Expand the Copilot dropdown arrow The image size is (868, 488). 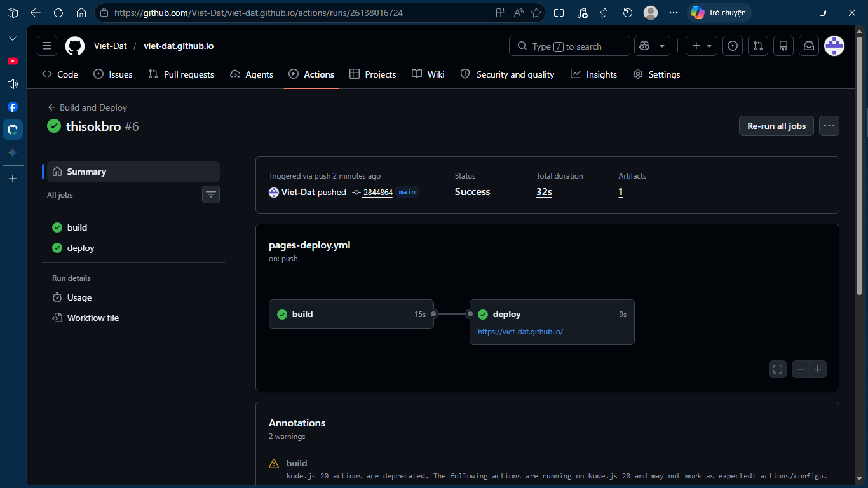(x=662, y=46)
